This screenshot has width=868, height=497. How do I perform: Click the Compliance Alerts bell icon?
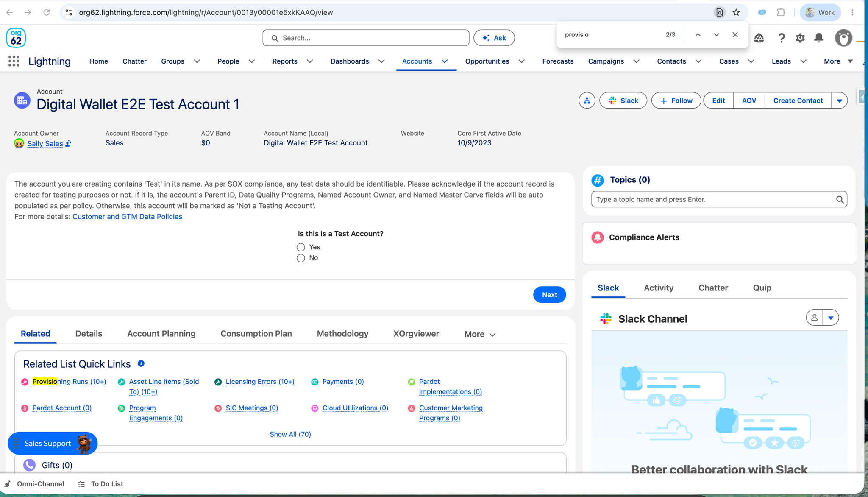(598, 237)
